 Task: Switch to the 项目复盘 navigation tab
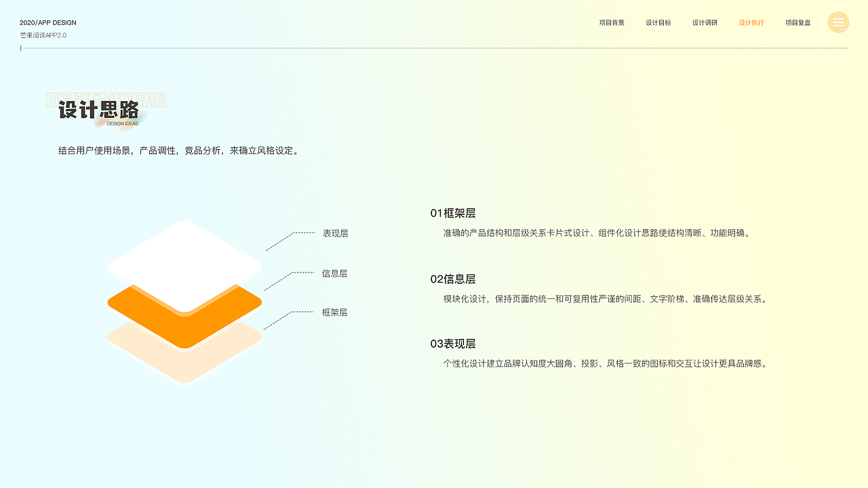tap(798, 22)
